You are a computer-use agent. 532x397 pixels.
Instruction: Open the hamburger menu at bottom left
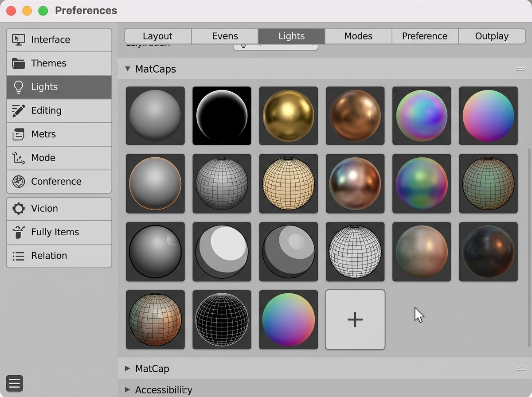[15, 384]
